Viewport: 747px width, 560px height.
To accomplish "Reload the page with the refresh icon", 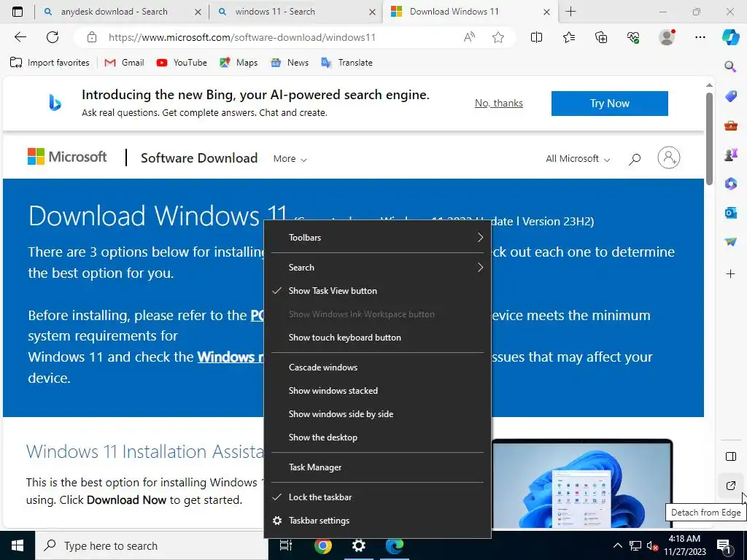I will pyautogui.click(x=53, y=37).
